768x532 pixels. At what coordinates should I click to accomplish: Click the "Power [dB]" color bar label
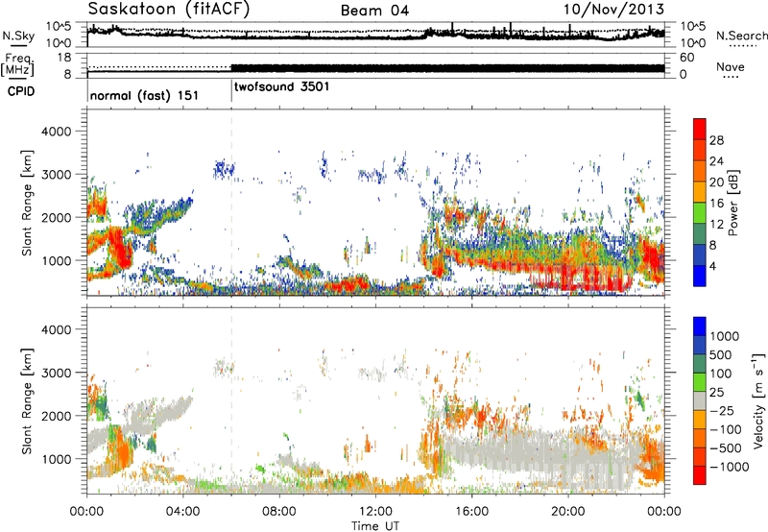pyautogui.click(x=733, y=203)
